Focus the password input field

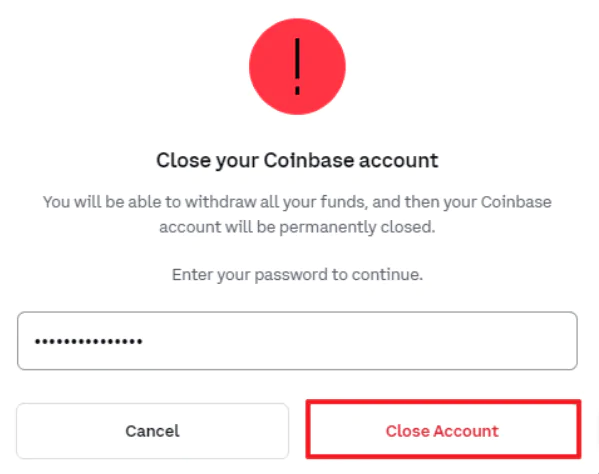pos(297,341)
